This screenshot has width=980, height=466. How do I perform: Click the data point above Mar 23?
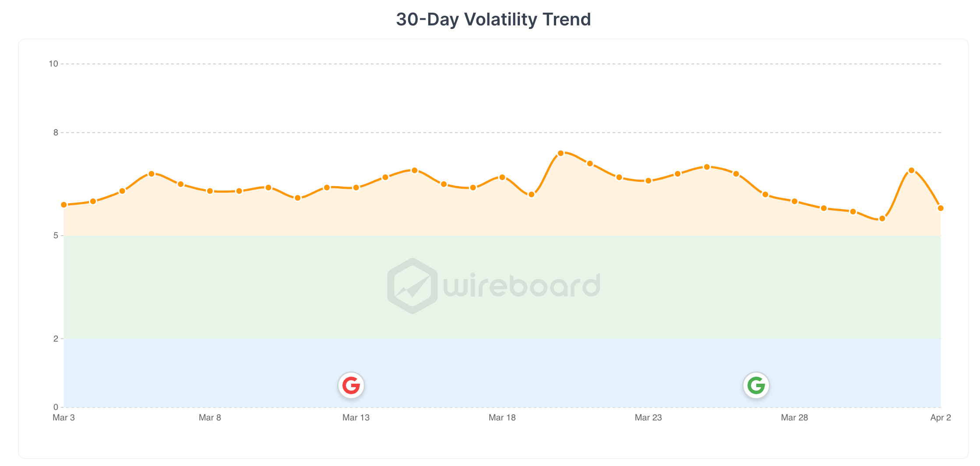(649, 181)
